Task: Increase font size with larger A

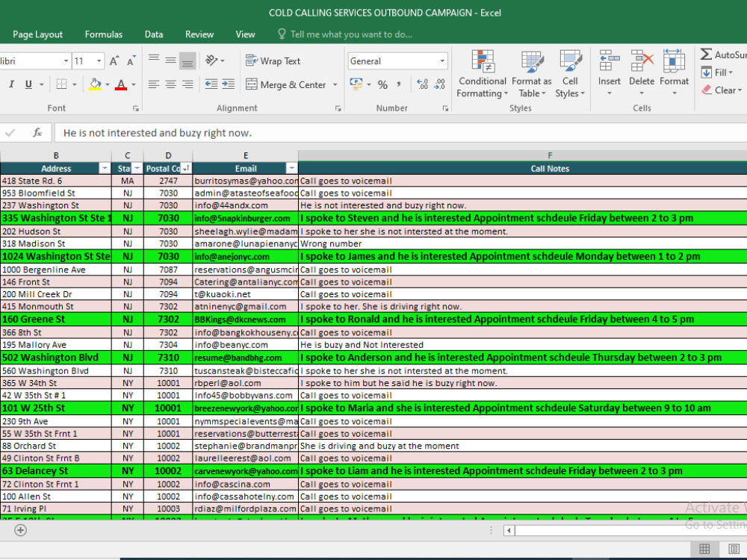Action: (114, 61)
